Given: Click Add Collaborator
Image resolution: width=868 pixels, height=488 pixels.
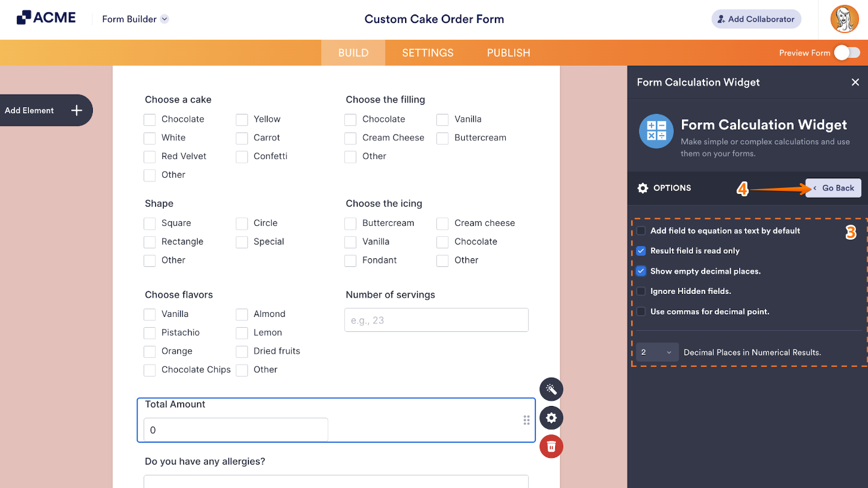Looking at the screenshot, I should [756, 19].
